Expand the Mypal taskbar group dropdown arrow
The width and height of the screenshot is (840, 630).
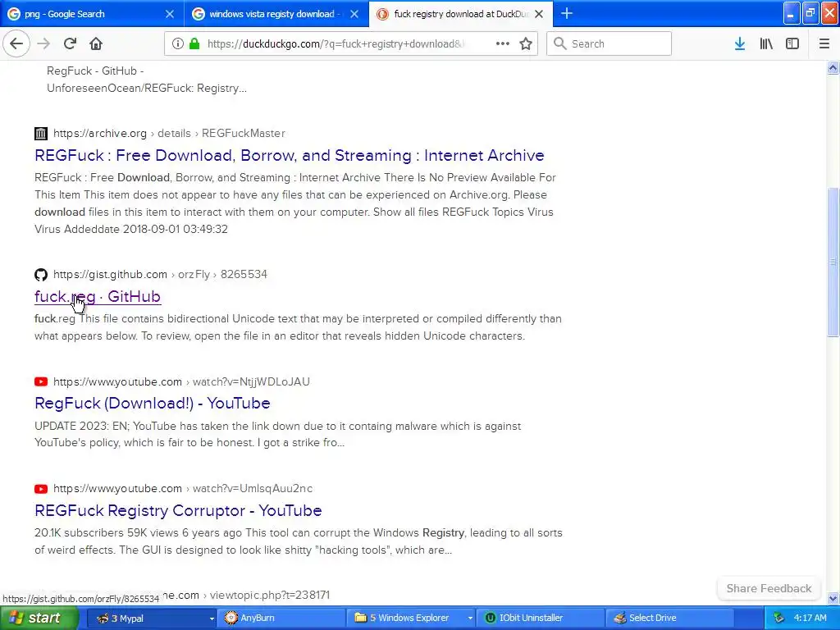click(212, 618)
